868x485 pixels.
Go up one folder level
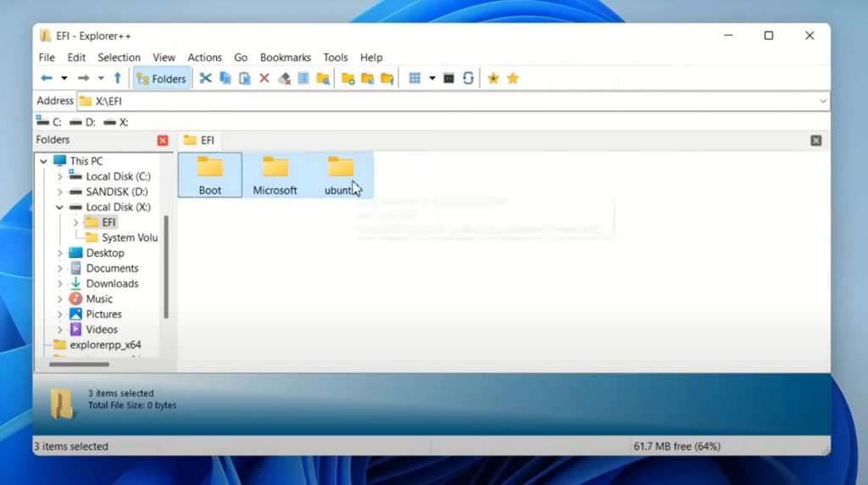(x=117, y=79)
